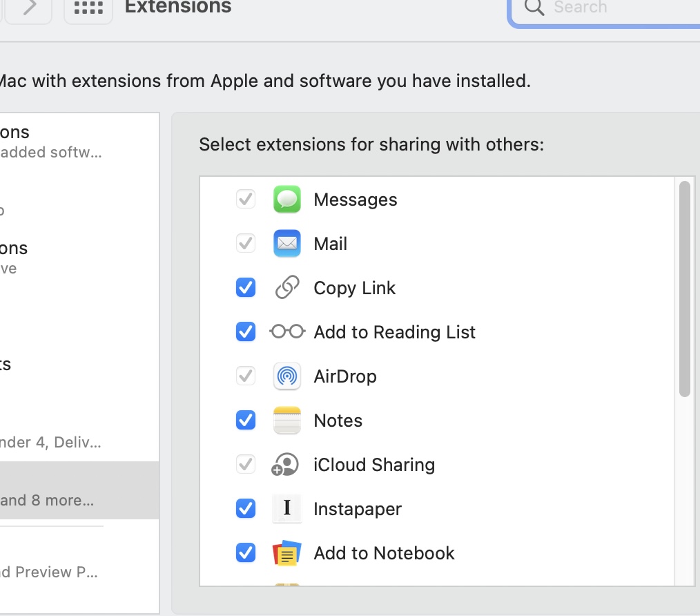Click the Add to Notebook icon
The width and height of the screenshot is (700, 616).
(x=286, y=553)
